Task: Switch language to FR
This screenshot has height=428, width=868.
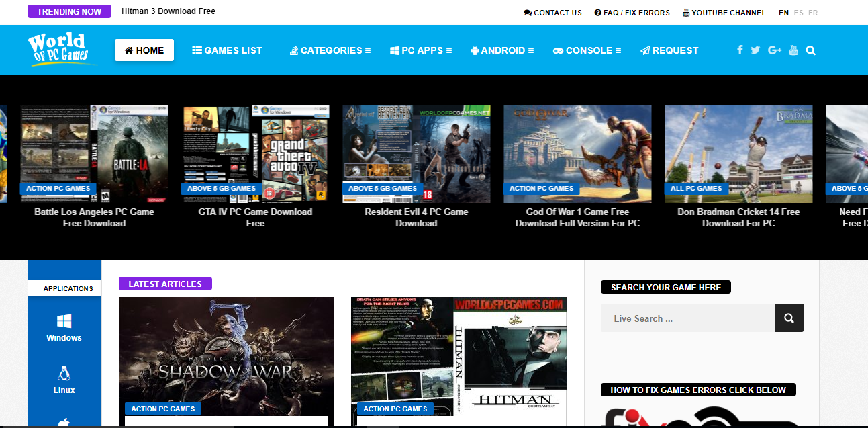Action: [813, 13]
